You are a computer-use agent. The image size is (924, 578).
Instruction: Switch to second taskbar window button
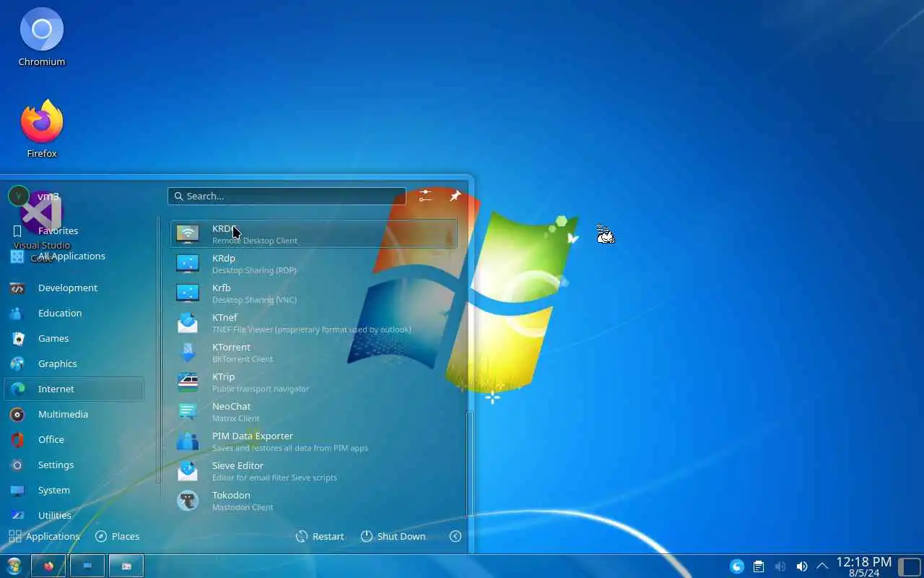(x=87, y=566)
